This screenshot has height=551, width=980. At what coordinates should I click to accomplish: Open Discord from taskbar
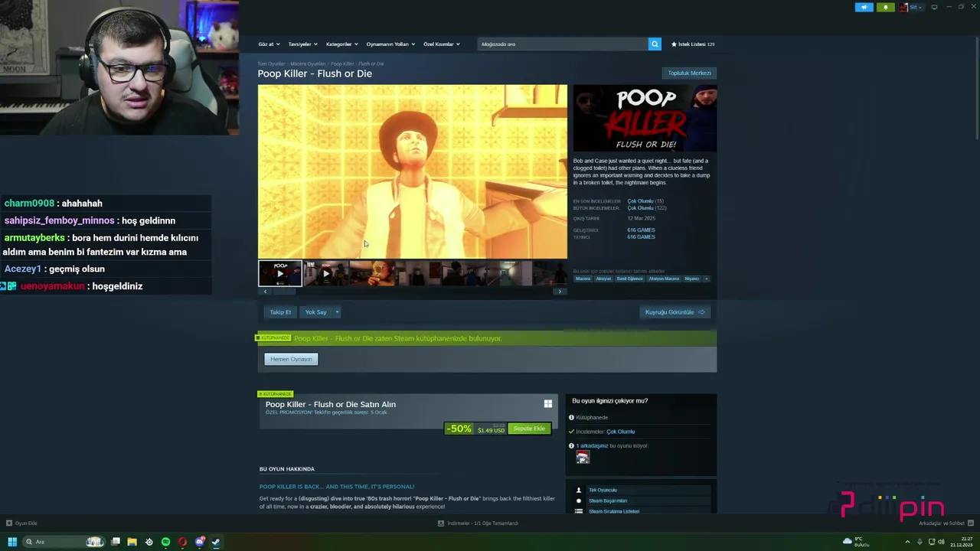click(x=199, y=542)
